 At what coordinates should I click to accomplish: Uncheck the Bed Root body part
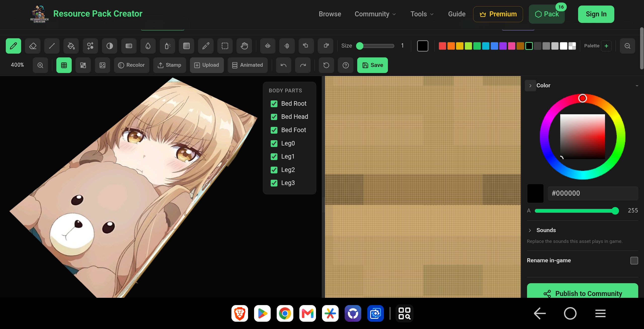click(274, 104)
